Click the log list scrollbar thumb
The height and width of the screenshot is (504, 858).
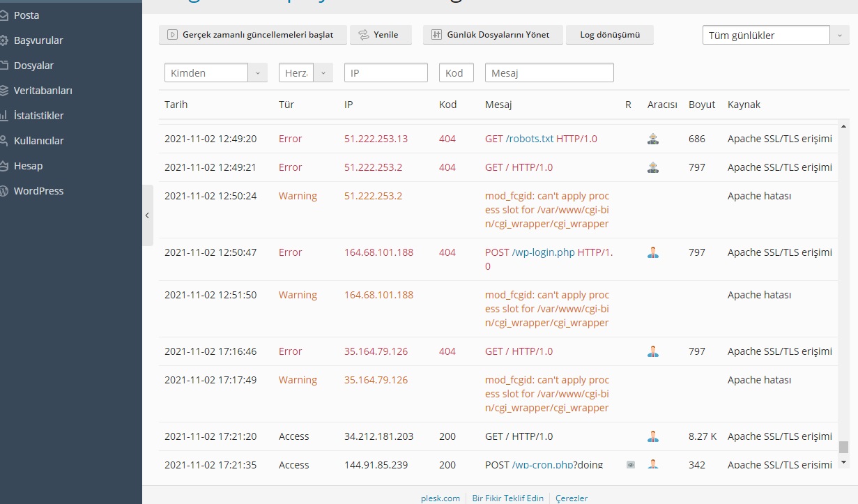(843, 447)
